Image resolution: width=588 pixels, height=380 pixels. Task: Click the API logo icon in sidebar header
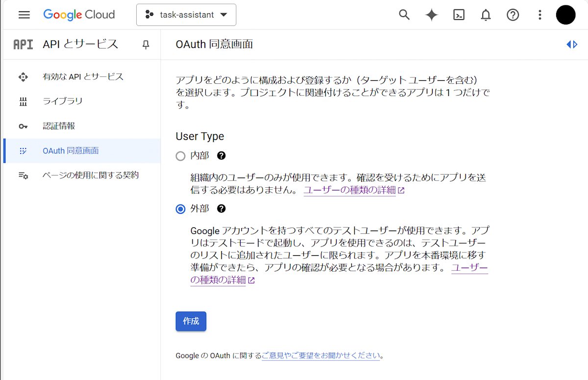click(x=23, y=45)
